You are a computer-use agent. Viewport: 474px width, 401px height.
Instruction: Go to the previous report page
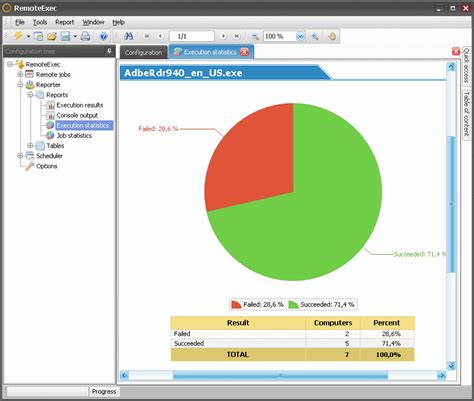[x=160, y=36]
